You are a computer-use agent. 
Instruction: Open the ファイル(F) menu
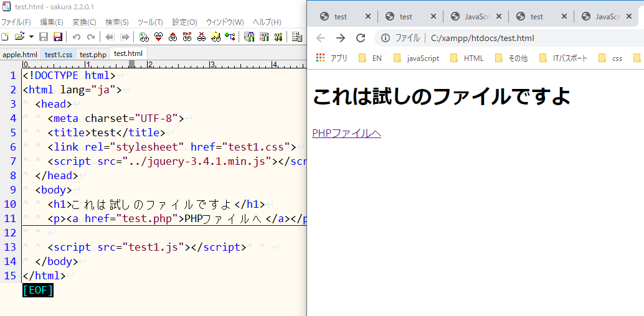pyautogui.click(x=16, y=22)
